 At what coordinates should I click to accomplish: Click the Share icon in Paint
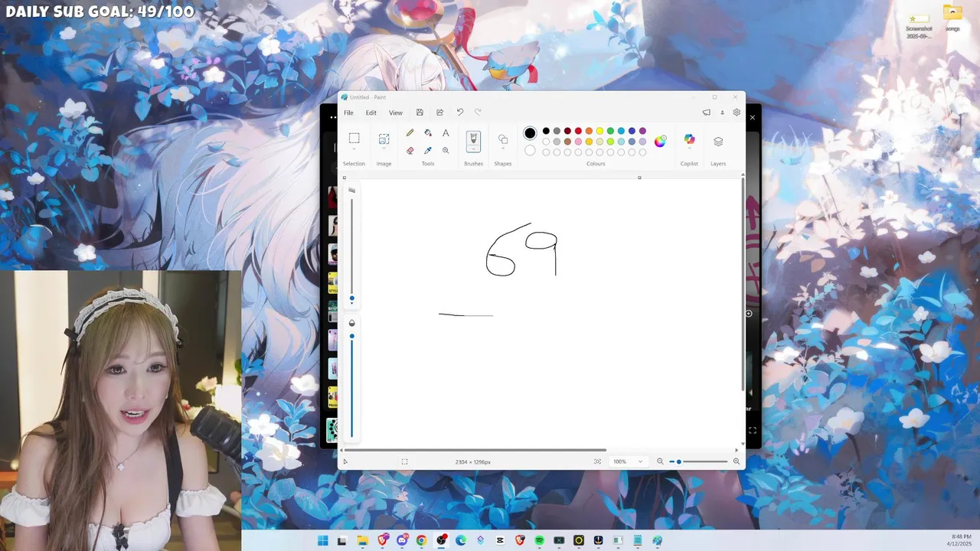click(440, 112)
